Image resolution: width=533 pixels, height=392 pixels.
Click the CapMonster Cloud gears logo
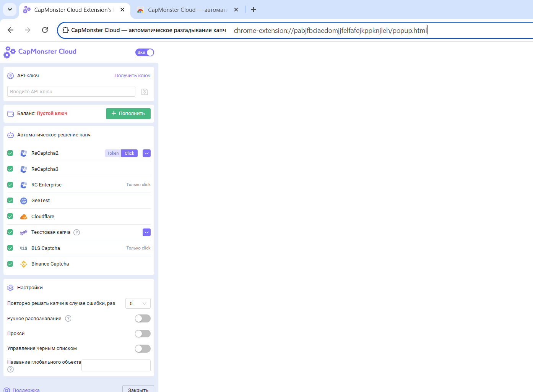10,52
